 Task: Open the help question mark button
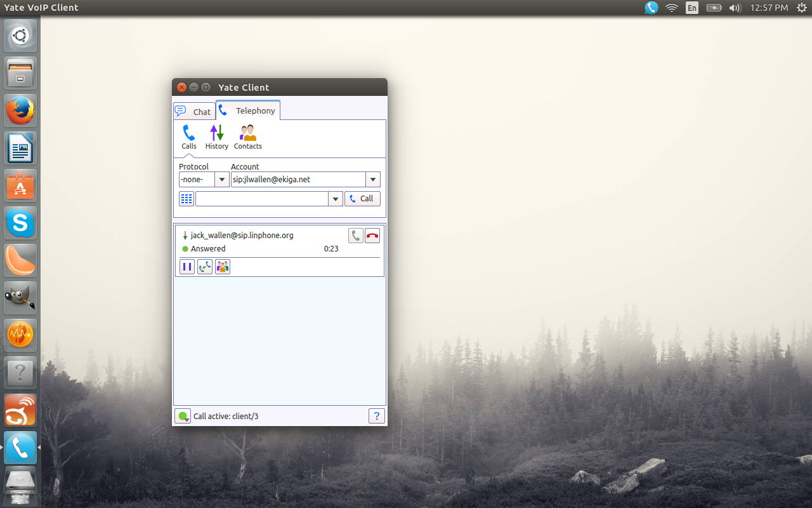tap(377, 416)
